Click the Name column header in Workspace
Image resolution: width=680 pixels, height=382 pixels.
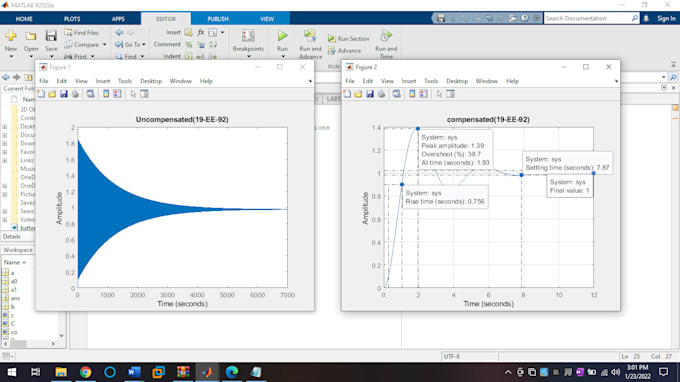pos(15,262)
